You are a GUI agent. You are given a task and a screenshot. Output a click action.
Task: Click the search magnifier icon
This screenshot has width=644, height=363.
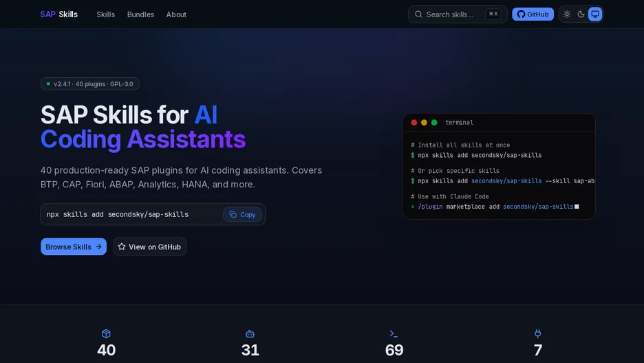pyautogui.click(x=418, y=14)
